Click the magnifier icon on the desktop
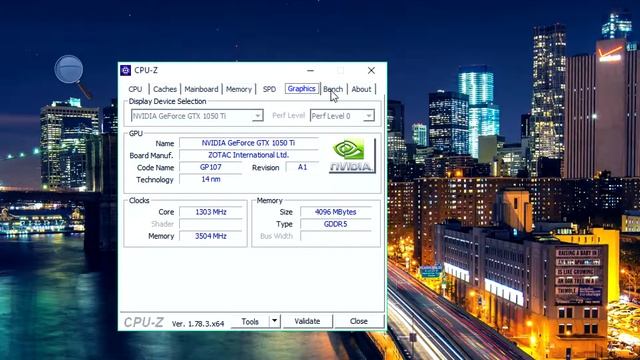This screenshot has height=360, width=640. (x=73, y=77)
